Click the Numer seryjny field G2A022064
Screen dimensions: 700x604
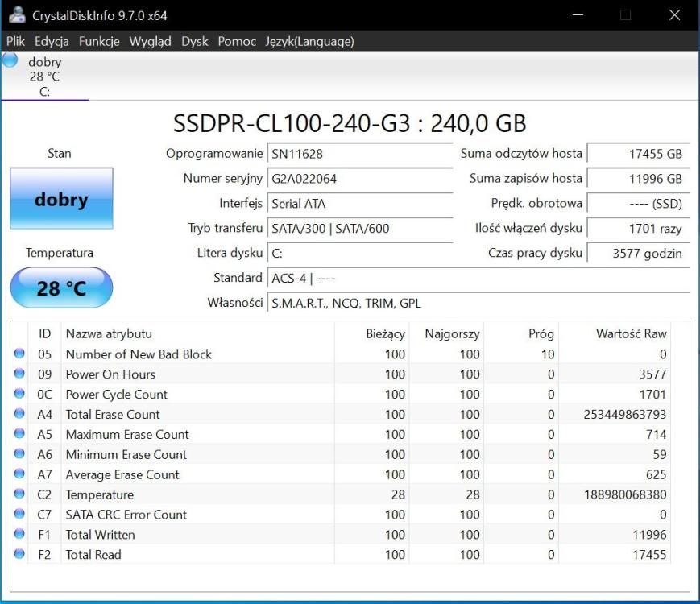(359, 179)
